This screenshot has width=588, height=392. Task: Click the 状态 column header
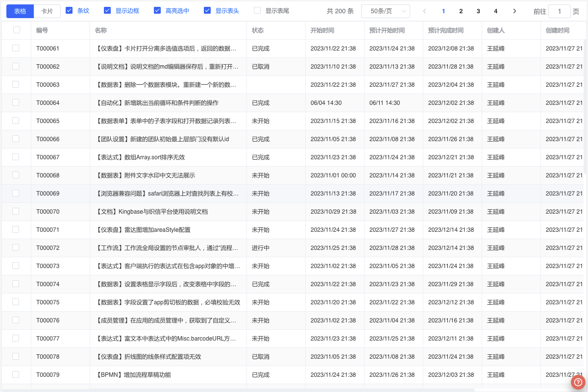(258, 30)
